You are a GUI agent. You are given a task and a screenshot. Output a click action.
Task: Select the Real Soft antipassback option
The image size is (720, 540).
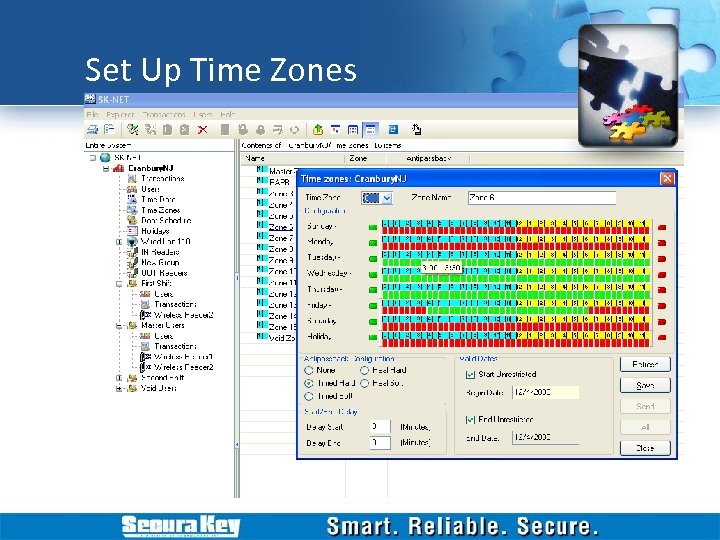pos(365,383)
